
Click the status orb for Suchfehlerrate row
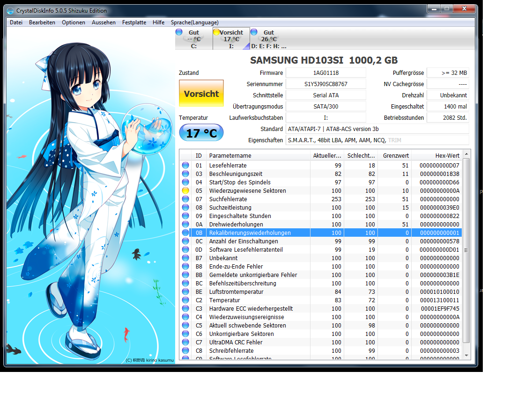tap(185, 199)
